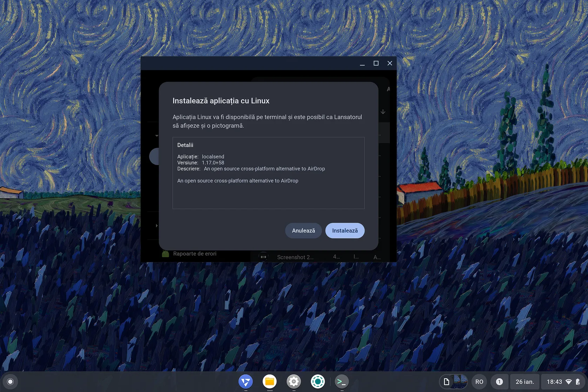Maximize the Files window
The height and width of the screenshot is (392, 588).
pos(376,63)
